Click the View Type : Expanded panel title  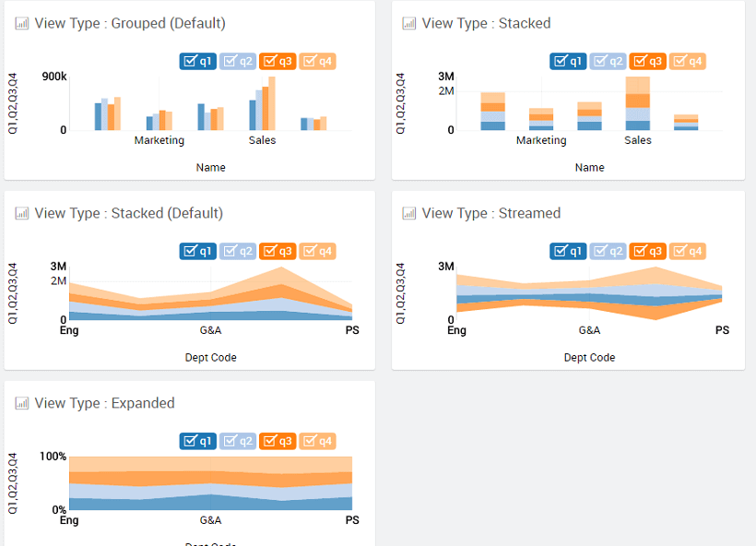tap(104, 403)
